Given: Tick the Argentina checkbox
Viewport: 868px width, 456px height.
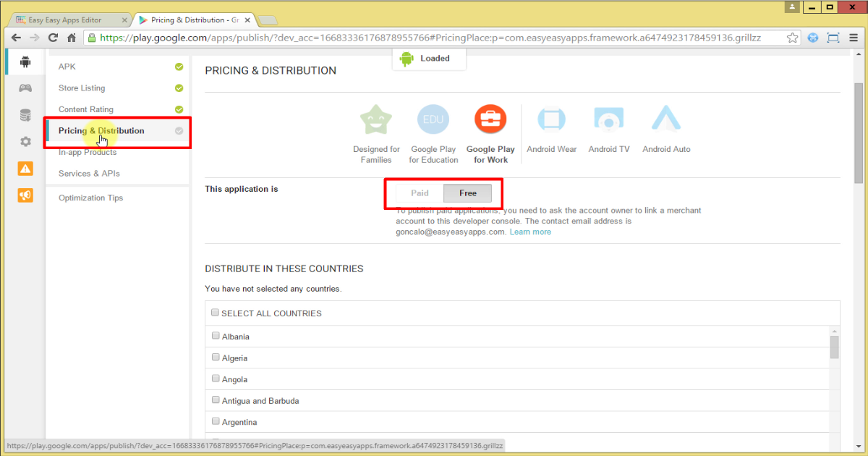Looking at the screenshot, I should click(216, 421).
